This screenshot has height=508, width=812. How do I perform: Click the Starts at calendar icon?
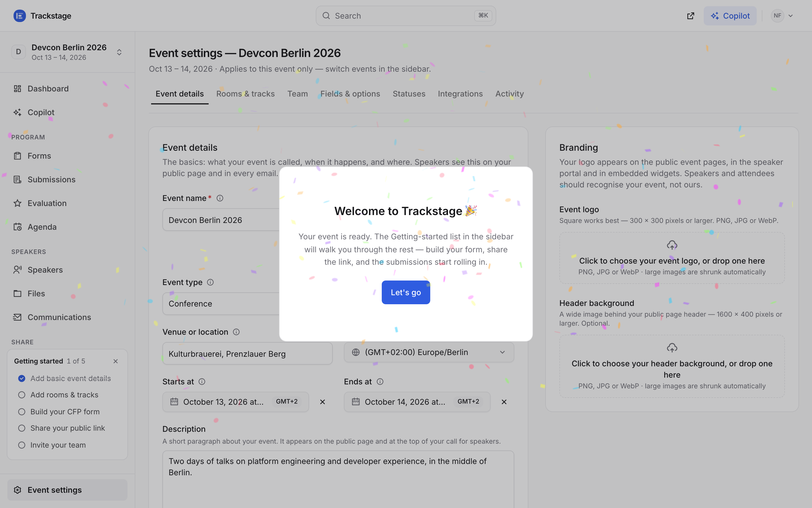tap(174, 402)
